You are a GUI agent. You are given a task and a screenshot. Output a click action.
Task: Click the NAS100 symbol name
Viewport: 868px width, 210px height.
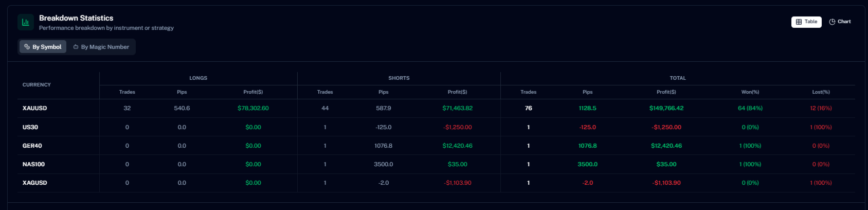pyautogui.click(x=33, y=164)
